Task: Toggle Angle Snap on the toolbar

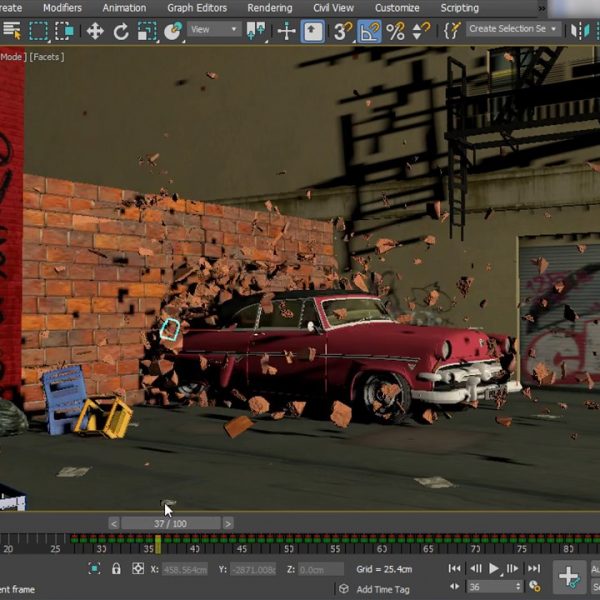Action: pyautogui.click(x=370, y=31)
